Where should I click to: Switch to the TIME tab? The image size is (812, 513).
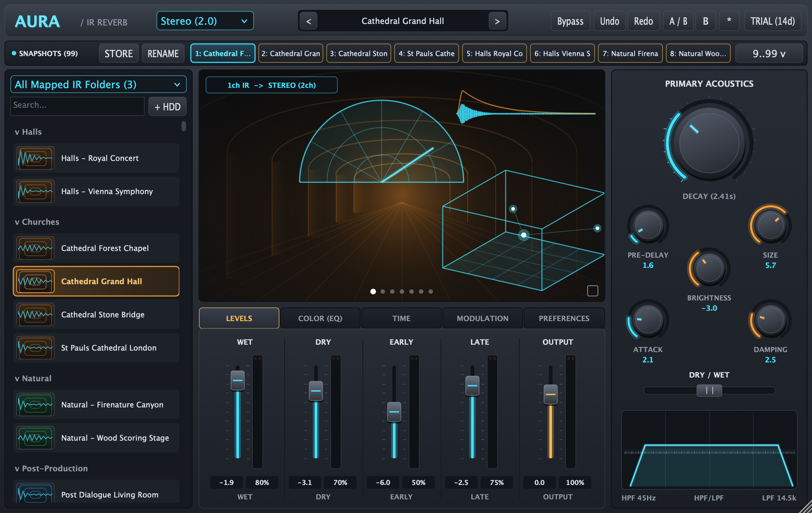401,318
